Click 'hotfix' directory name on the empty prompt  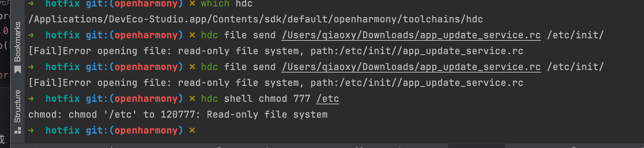click(62, 130)
